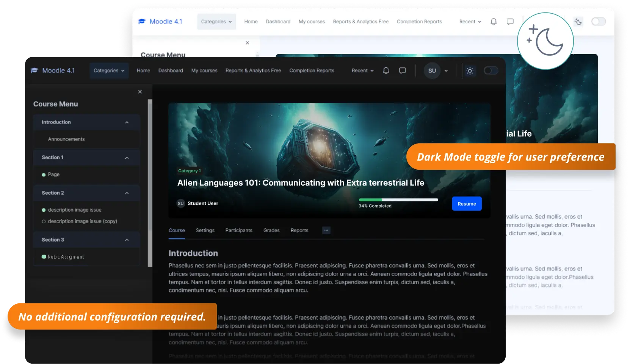This screenshot has height=364, width=630.
Task: Close the Course Menu in light window
Action: pyautogui.click(x=248, y=43)
